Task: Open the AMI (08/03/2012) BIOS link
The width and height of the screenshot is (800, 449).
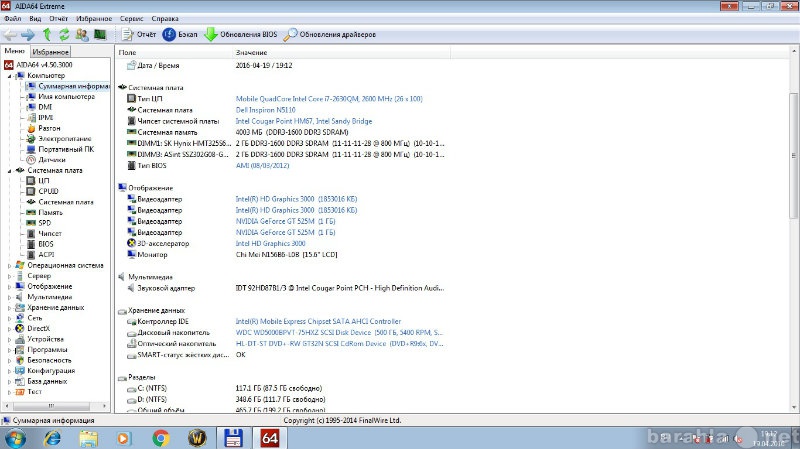Action: 262,165
